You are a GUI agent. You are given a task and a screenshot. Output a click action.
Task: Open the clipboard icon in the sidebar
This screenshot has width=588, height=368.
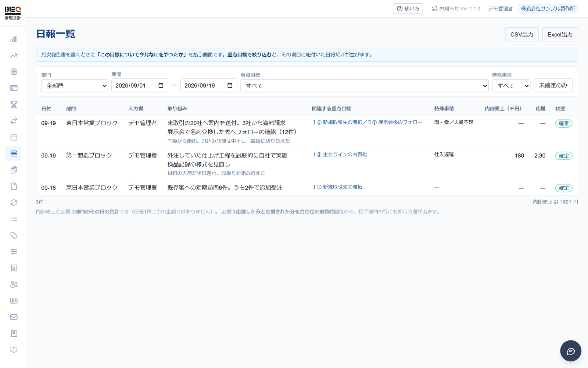click(x=14, y=170)
